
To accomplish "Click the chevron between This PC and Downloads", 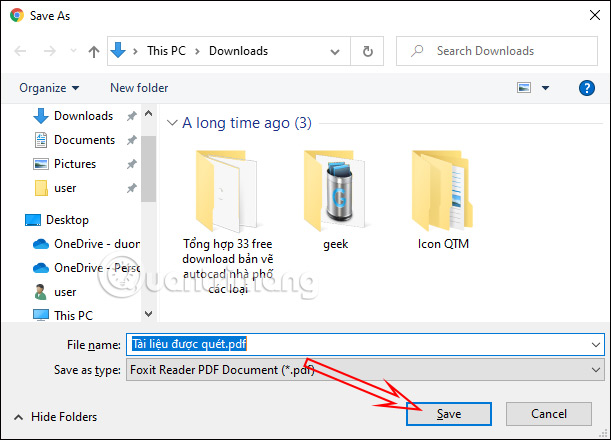I will point(197,51).
